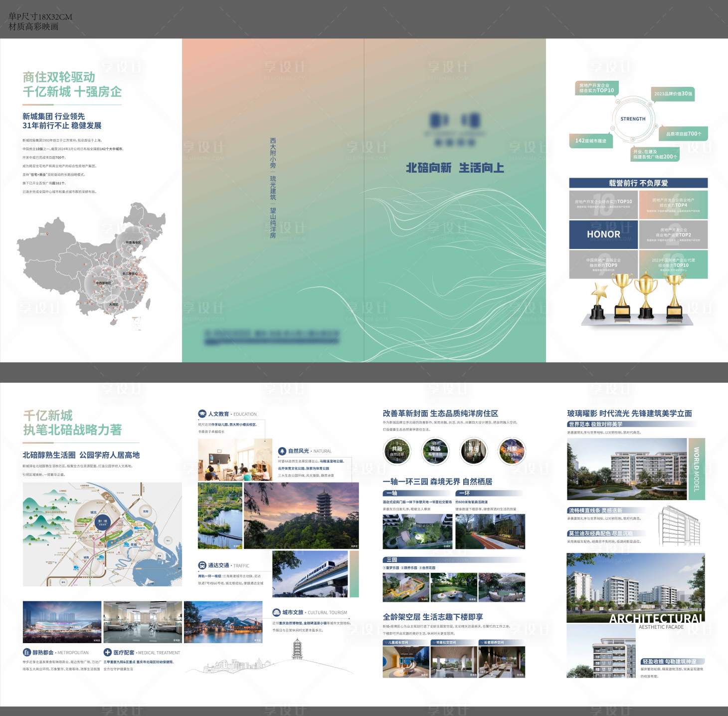Image resolution: width=728 pixels, height=716 pixels.
Task: Click the plus-cross icon beside 医疗配套
Action: coord(107,652)
